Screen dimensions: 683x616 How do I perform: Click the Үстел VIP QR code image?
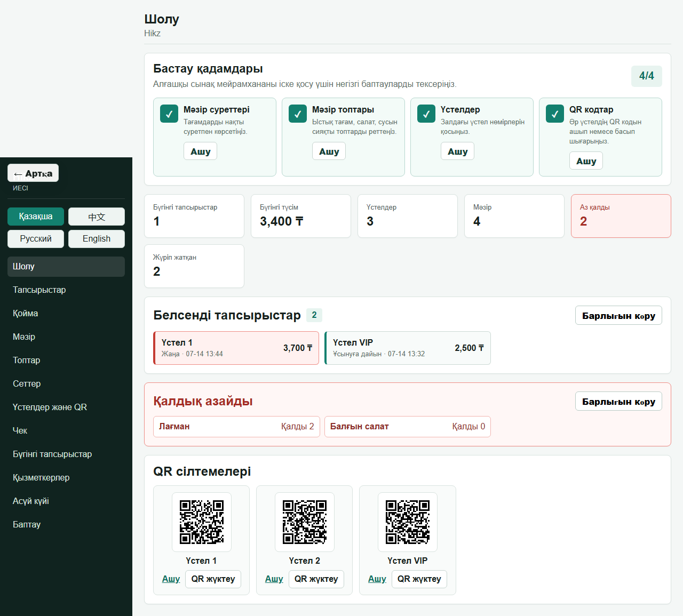pyautogui.click(x=408, y=522)
